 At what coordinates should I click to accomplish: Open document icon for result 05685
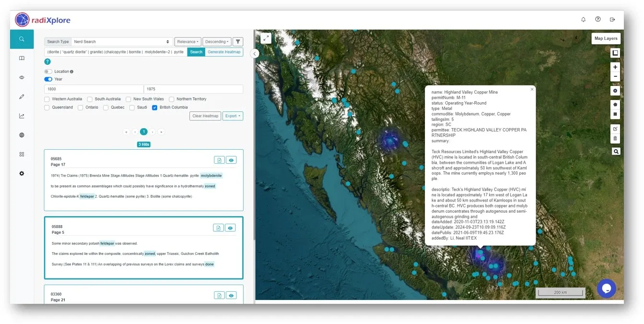pyautogui.click(x=219, y=160)
